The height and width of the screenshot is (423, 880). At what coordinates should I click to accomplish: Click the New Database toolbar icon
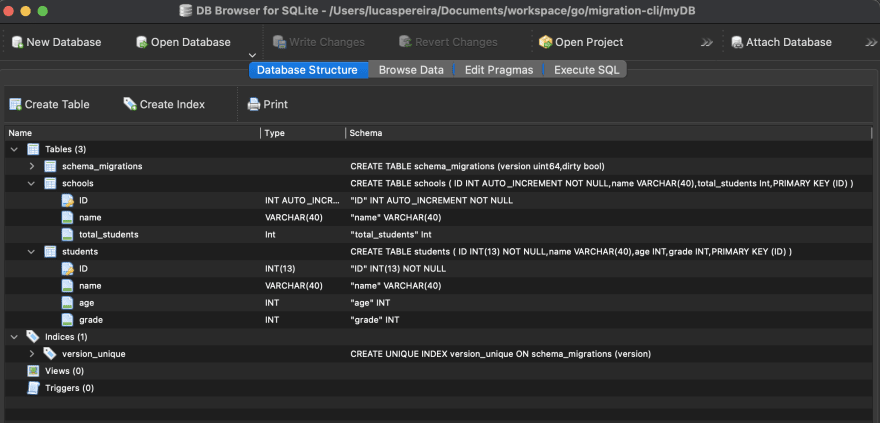pyautogui.click(x=17, y=42)
